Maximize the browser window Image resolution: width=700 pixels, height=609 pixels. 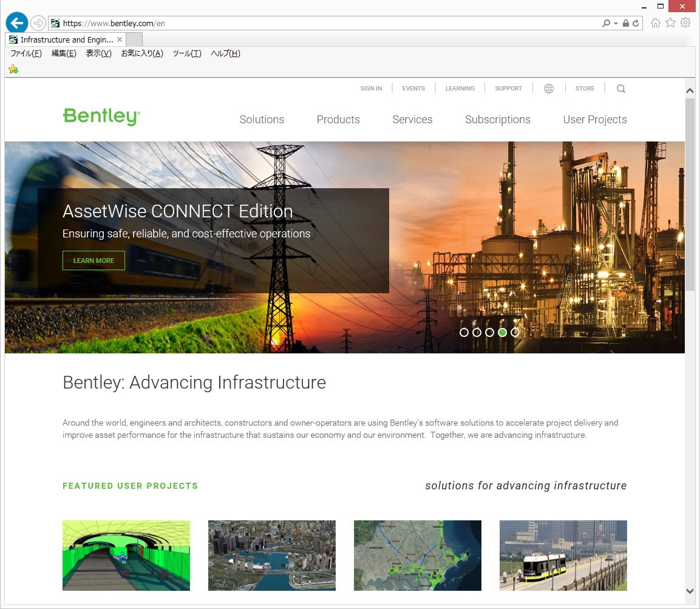(661, 6)
